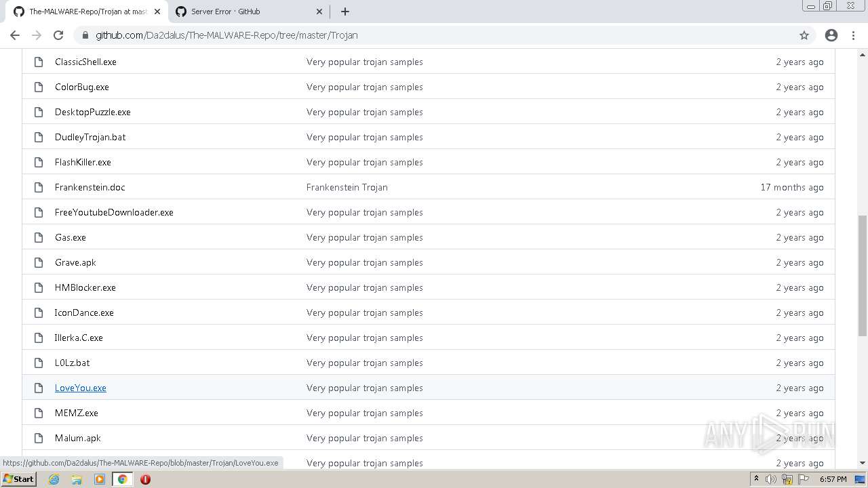Click file icon beside DudleyTrojan.bat
Image resolution: width=868 pixels, height=488 pixels.
pyautogui.click(x=39, y=137)
